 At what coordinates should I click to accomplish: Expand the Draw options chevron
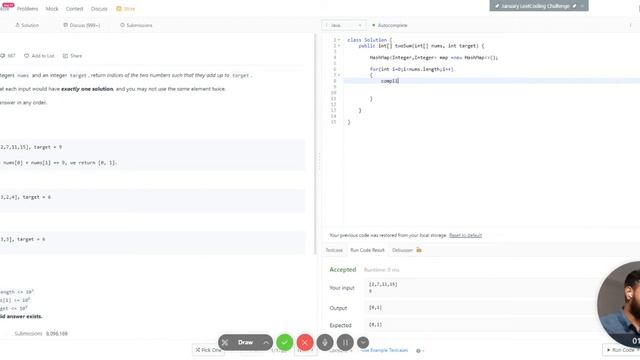(x=266, y=342)
